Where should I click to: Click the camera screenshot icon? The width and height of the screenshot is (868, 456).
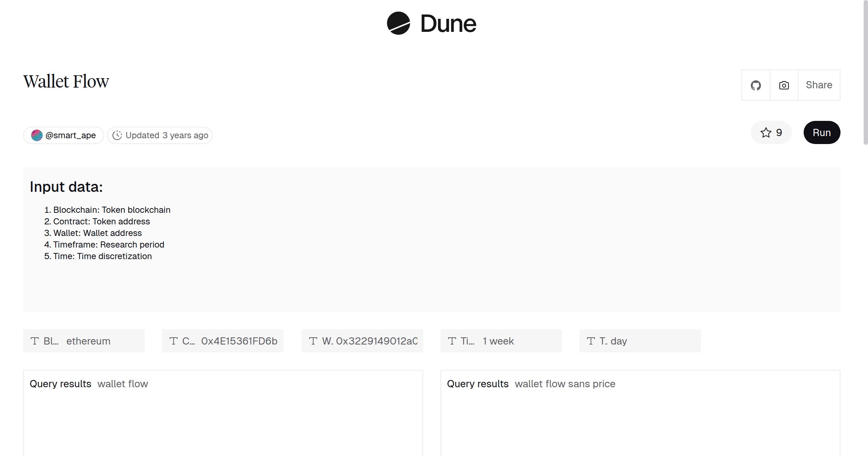(784, 85)
